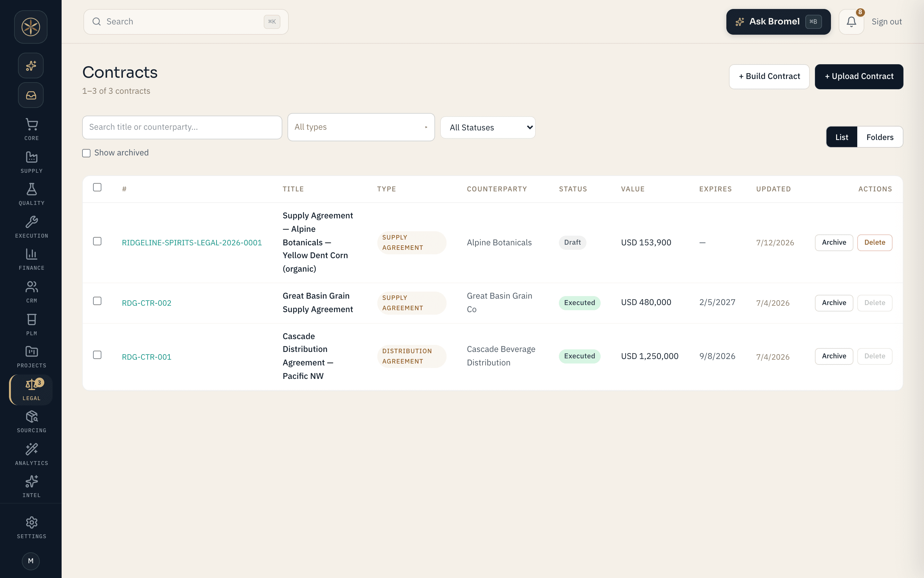
Task: Click the 9/8/2026 expiry date
Action: tap(717, 356)
